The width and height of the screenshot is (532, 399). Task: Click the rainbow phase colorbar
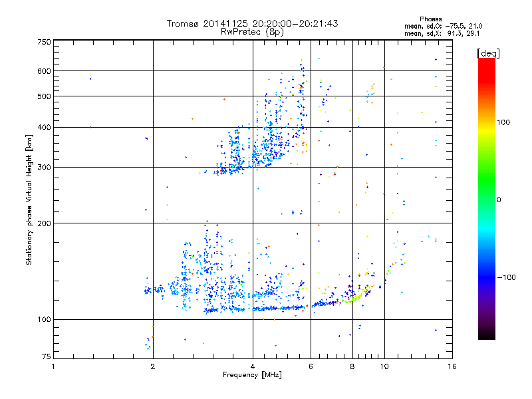(x=487, y=199)
